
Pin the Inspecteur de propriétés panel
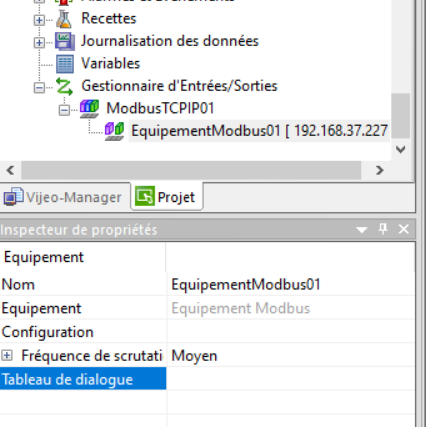click(x=383, y=229)
